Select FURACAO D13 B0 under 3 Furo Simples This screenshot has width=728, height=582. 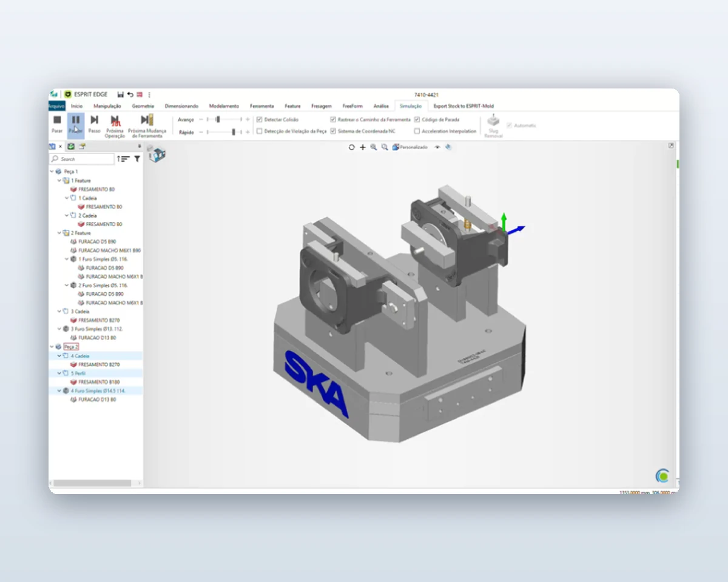(x=93, y=338)
